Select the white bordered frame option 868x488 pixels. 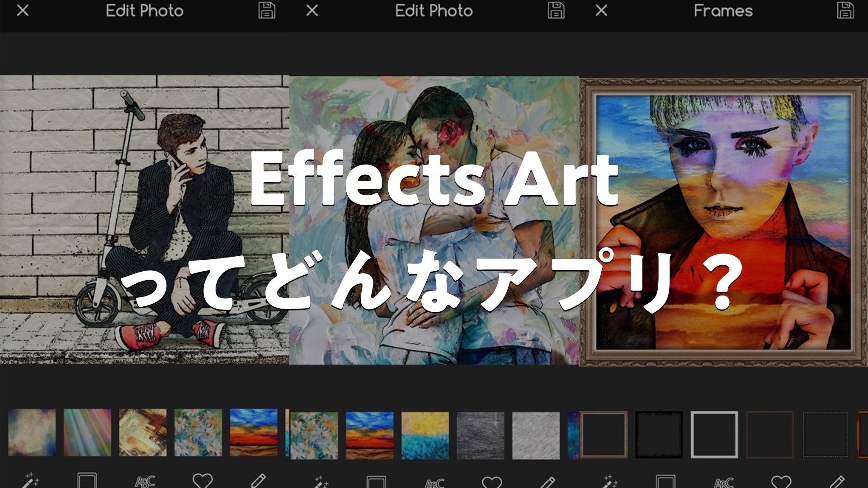coord(714,435)
